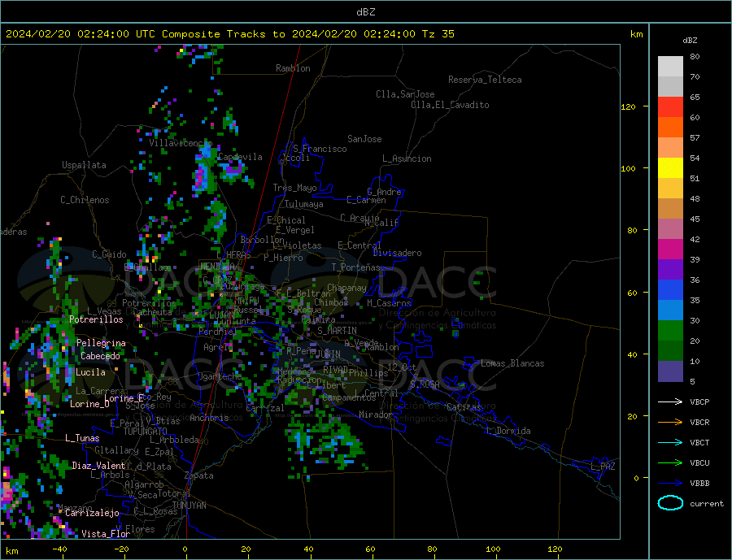Select the blue 36 dBZ legend color

point(670,290)
